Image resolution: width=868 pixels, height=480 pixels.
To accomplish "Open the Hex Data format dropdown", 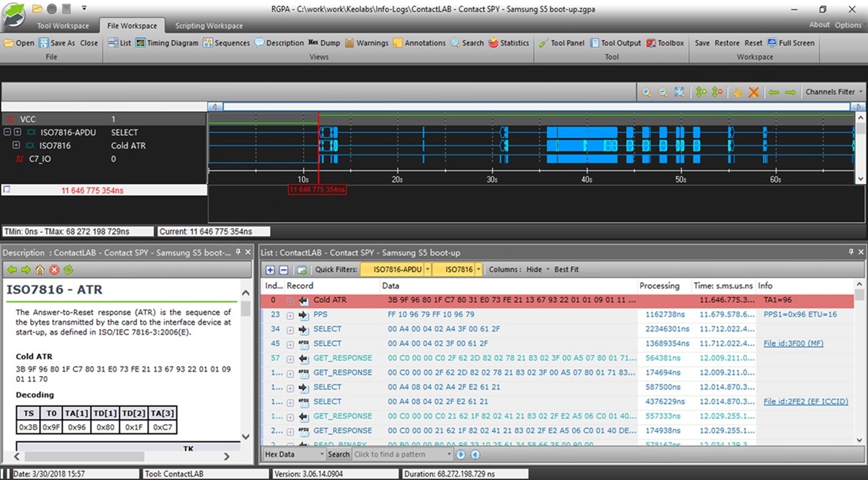I will 294,454.
